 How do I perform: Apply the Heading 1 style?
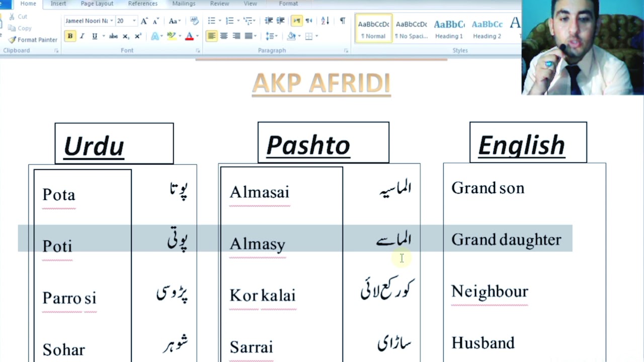pos(449,29)
